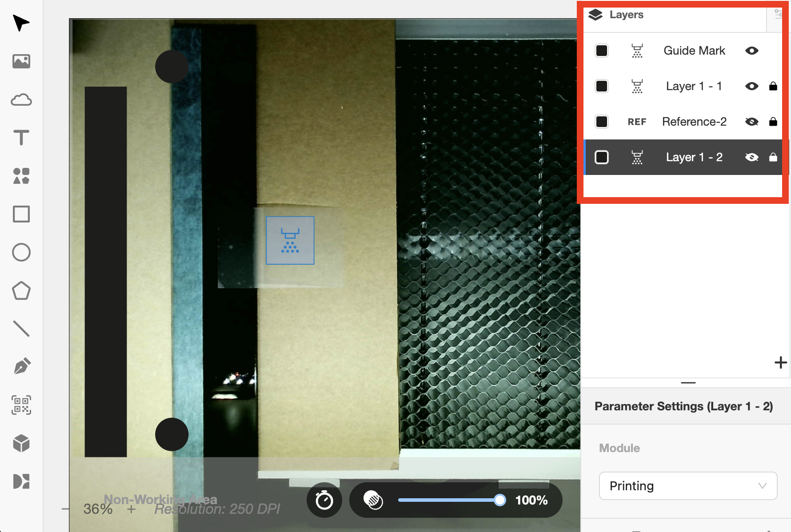Toggle lock on Reference-2 layer
Screen dimensions: 791x532
point(773,122)
